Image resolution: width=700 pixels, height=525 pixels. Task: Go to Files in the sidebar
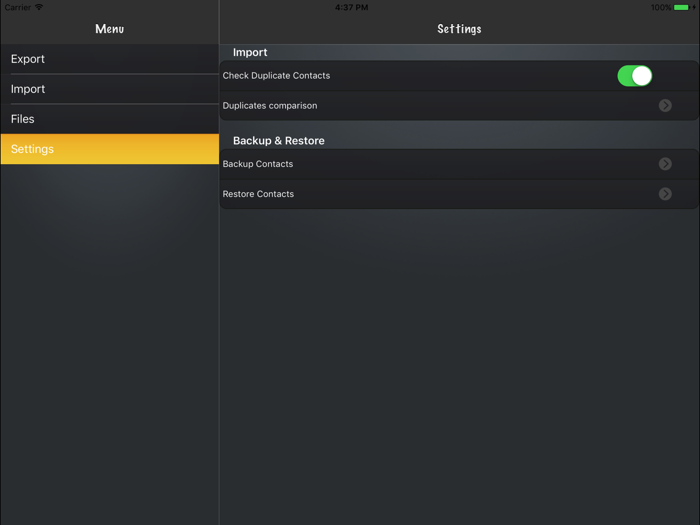tap(23, 119)
